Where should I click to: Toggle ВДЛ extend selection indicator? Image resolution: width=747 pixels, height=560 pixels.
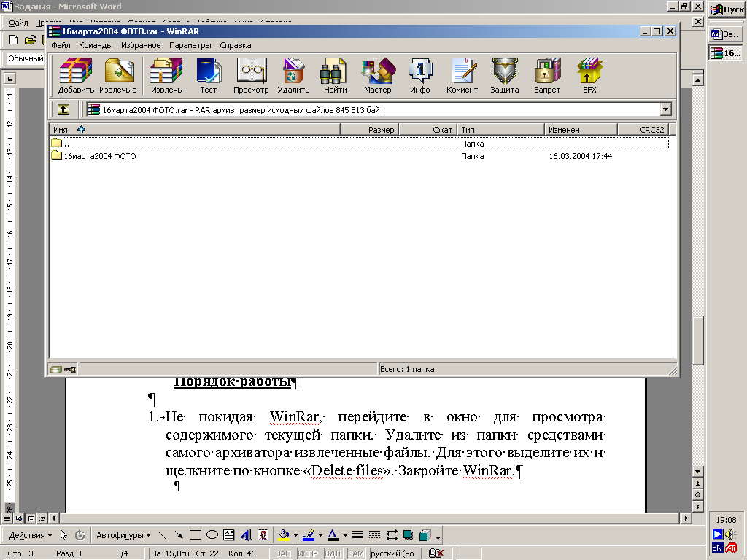[x=332, y=553]
